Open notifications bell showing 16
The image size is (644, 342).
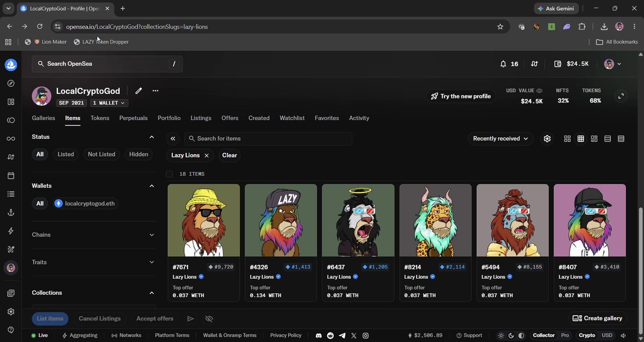509,64
